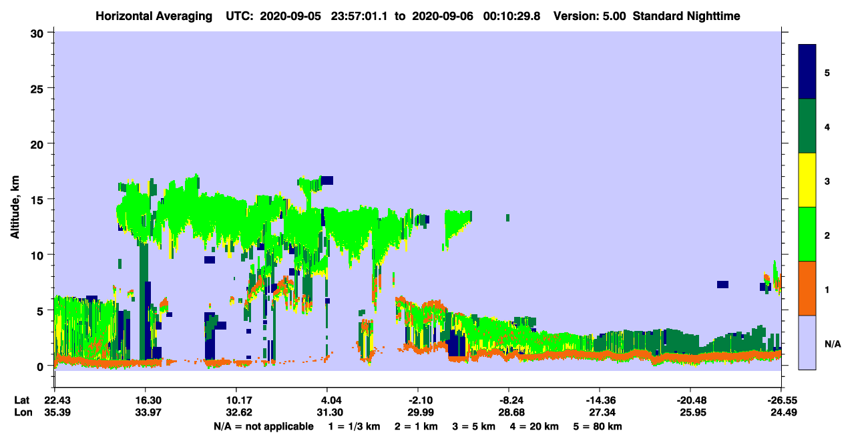
Task: Click the longitude value 28.68
Action: click(509, 413)
